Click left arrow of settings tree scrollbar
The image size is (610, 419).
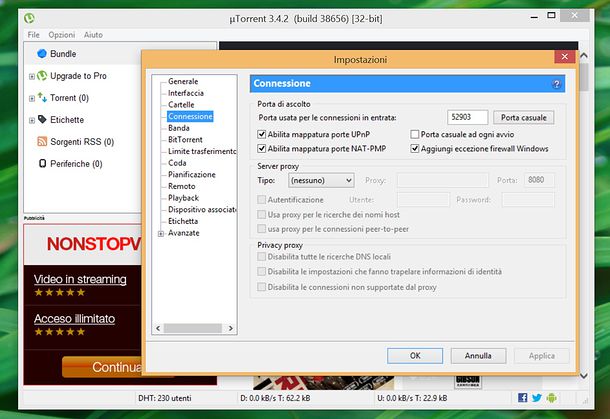tap(158, 328)
